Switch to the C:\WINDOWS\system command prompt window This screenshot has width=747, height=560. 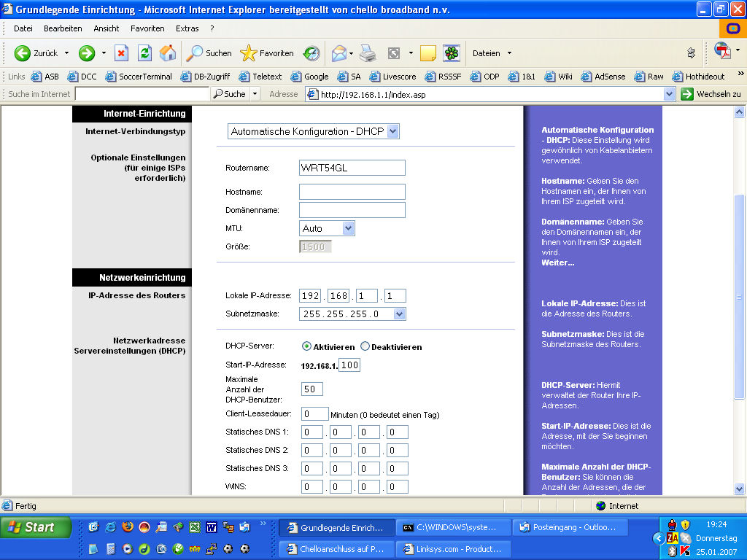(453, 527)
